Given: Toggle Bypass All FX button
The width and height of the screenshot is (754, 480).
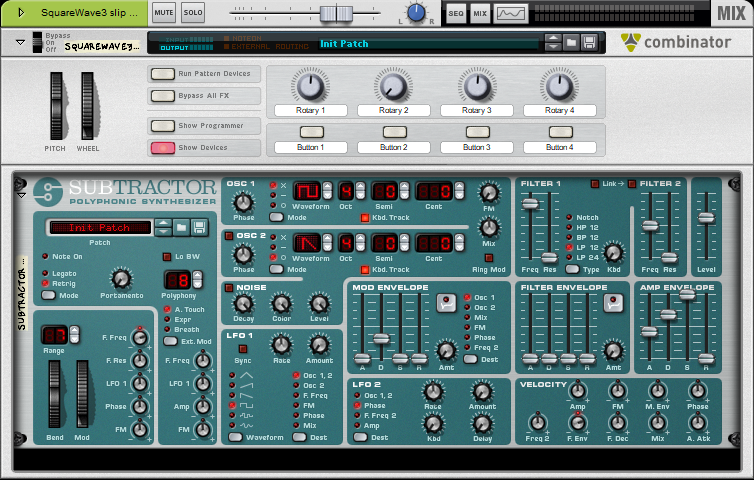Looking at the screenshot, I should click(x=163, y=96).
